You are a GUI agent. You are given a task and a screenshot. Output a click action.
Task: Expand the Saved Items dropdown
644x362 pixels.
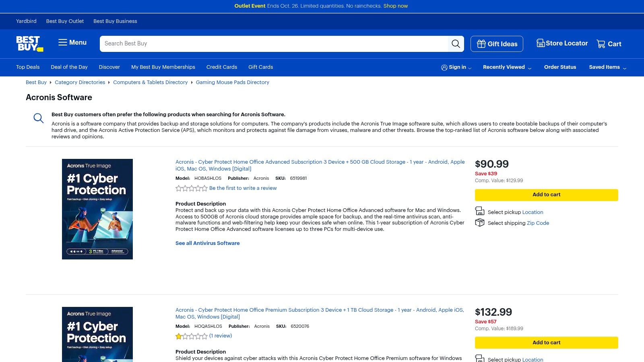point(605,67)
